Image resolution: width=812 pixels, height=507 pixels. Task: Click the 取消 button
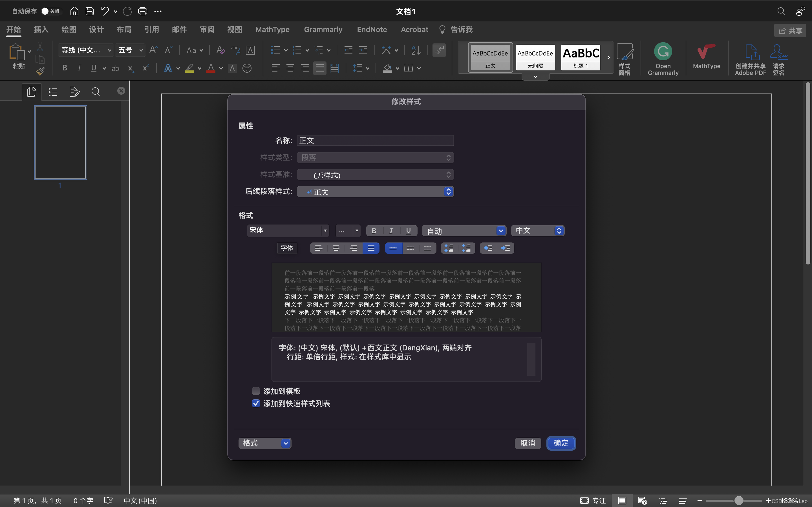tap(528, 443)
